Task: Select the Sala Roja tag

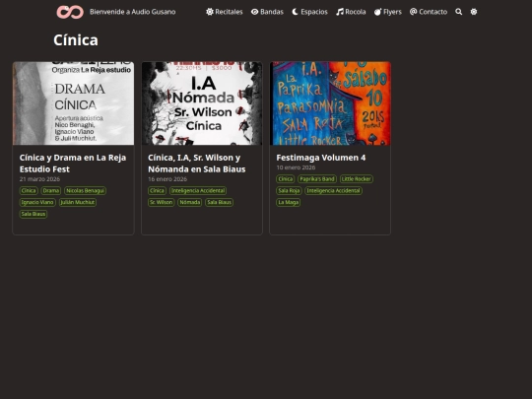Action: click(289, 191)
